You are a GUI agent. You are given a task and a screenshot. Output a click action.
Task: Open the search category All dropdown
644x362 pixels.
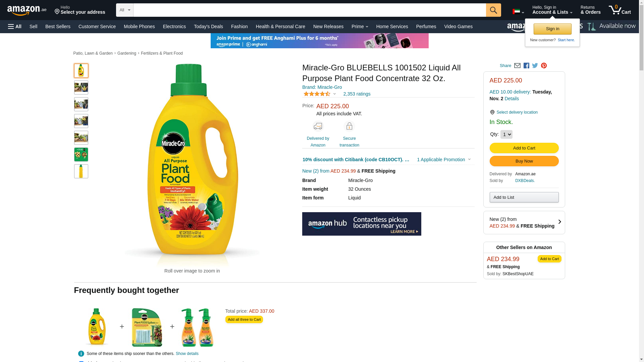(125, 10)
